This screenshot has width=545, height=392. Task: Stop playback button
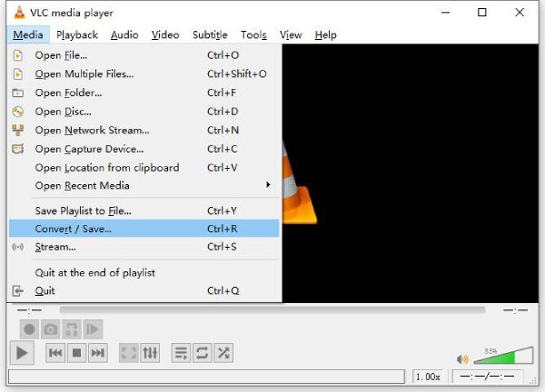tap(76, 353)
